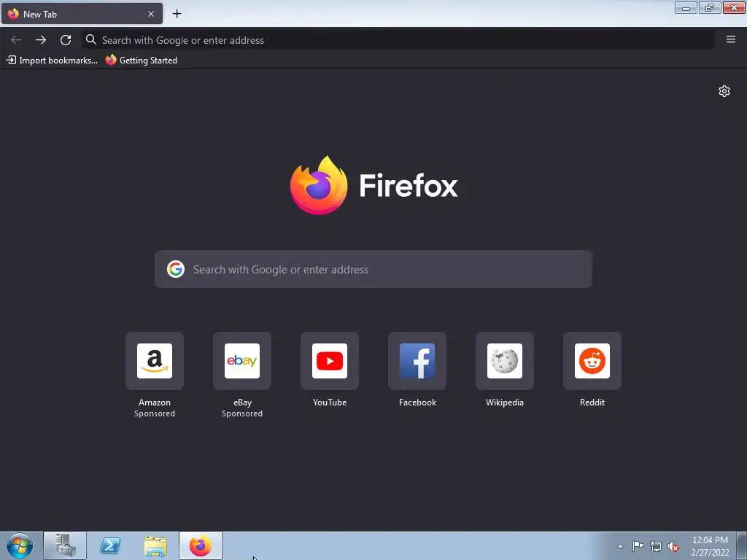Image resolution: width=747 pixels, height=560 pixels.
Task: Focus the center Google search box
Action: [x=373, y=269]
